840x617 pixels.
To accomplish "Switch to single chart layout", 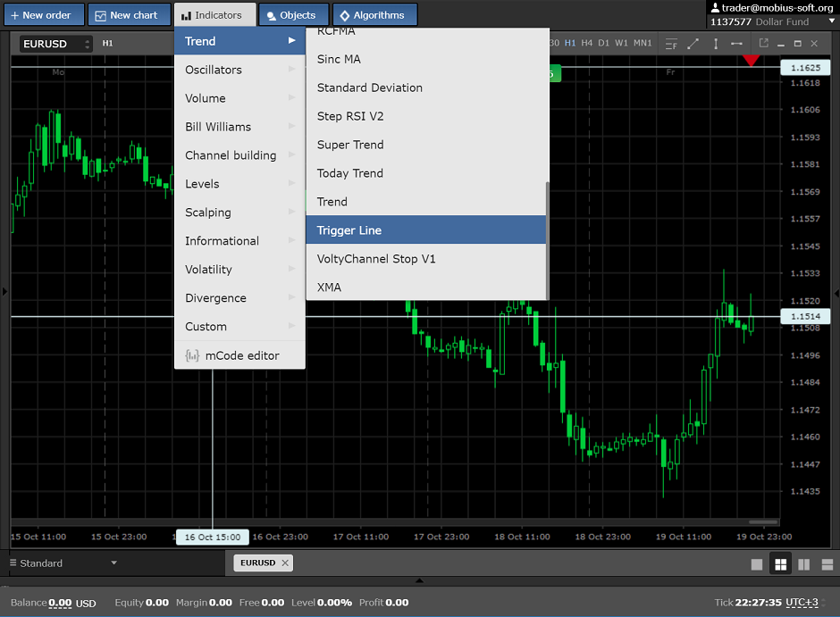I will pos(757,564).
